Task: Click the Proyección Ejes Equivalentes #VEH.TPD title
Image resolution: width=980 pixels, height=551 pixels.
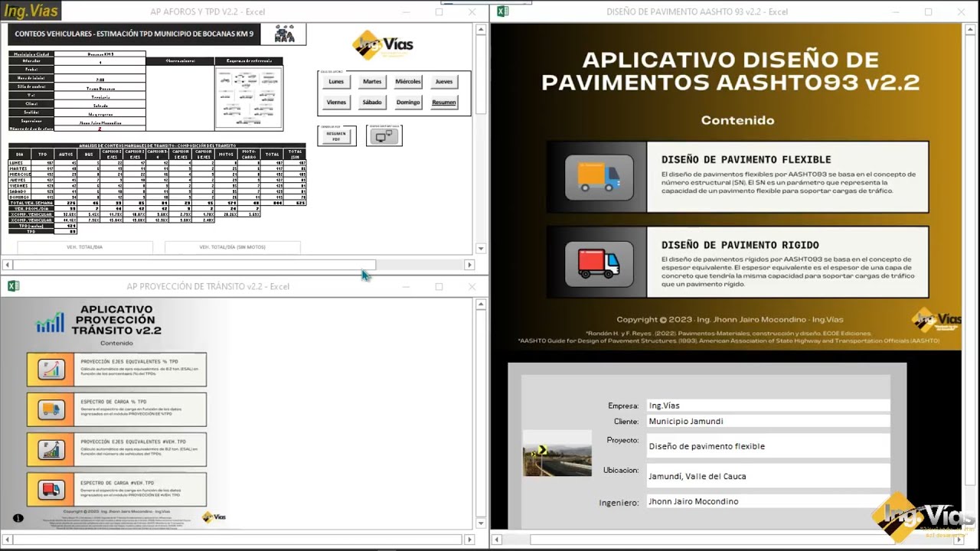Action: (x=132, y=442)
